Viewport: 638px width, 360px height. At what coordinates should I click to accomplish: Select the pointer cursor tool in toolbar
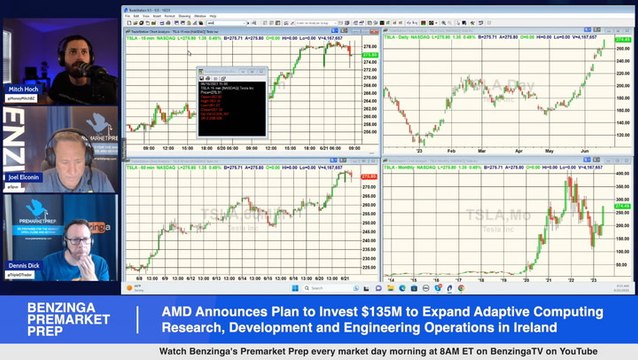[x=459, y=23]
